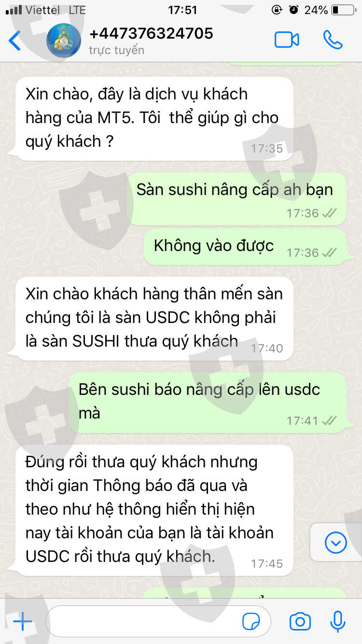Start a voice call with phone icon
This screenshot has width=362, height=644.
click(x=333, y=40)
